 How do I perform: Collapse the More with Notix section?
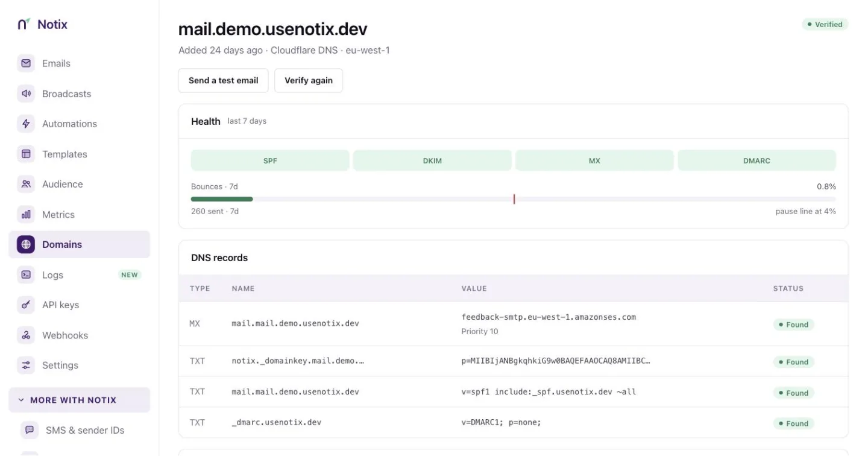tap(79, 400)
